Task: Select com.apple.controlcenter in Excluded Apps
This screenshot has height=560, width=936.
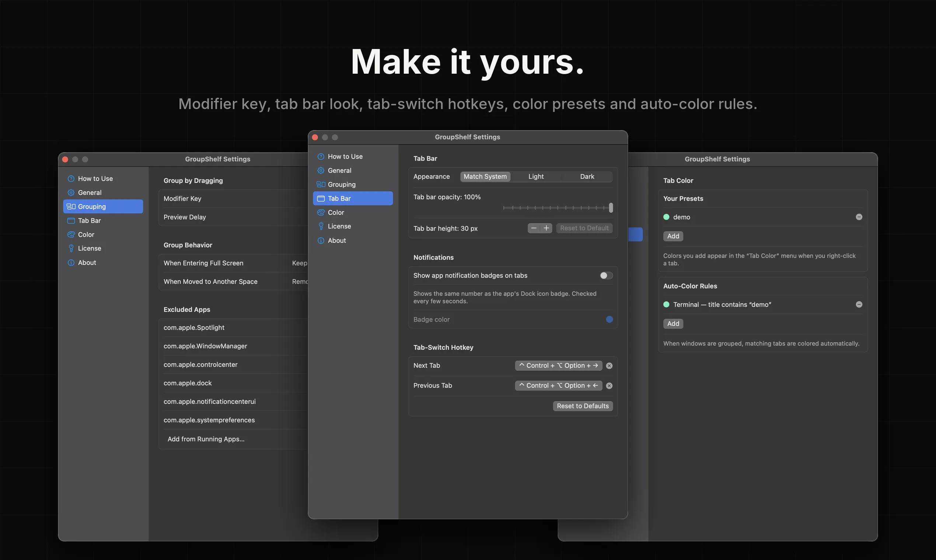Action: click(200, 364)
